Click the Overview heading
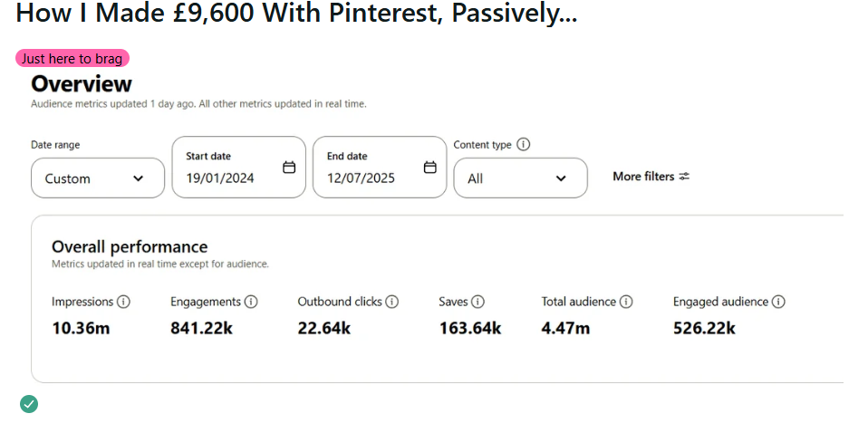This screenshot has width=868, height=433. [x=82, y=84]
